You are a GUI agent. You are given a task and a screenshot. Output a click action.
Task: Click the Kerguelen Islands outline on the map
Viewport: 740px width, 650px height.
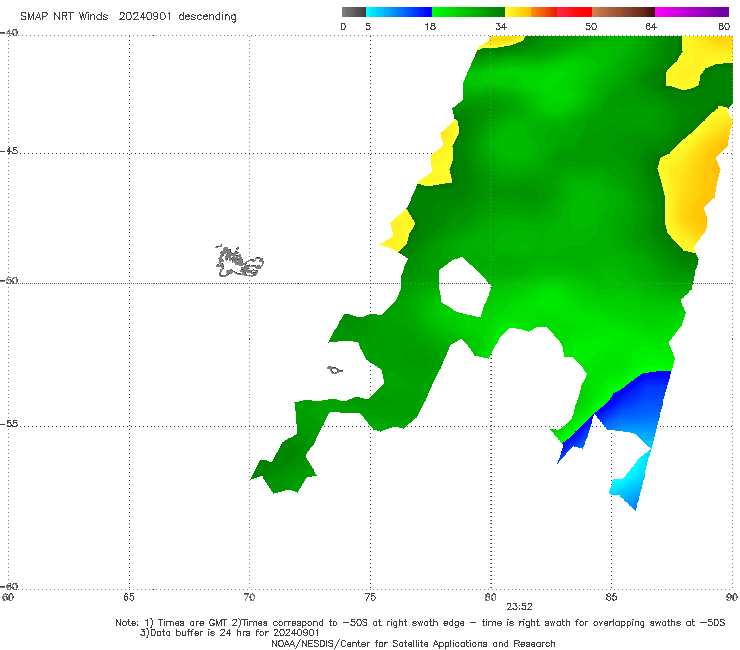tap(239, 261)
